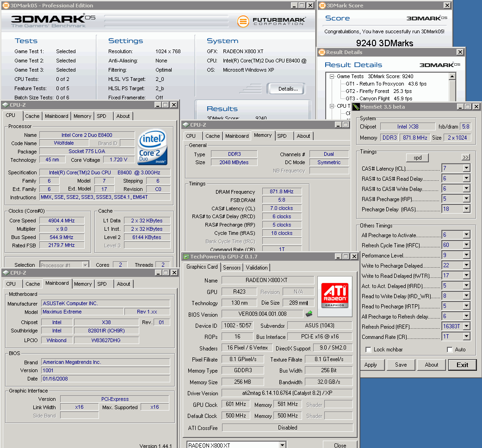Collapse the Game Tests tree node
482x448 pixels.
(332, 76)
